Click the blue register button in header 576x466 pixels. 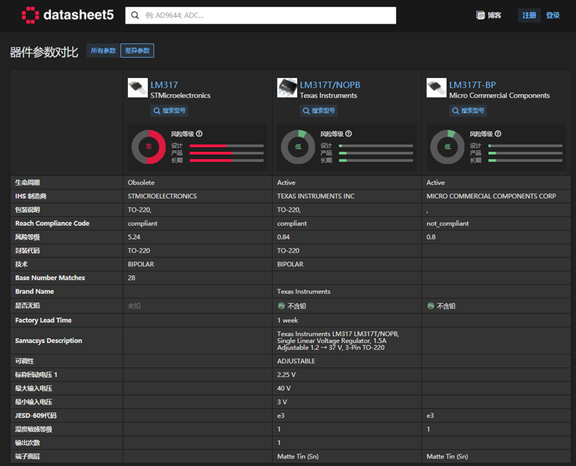point(529,15)
